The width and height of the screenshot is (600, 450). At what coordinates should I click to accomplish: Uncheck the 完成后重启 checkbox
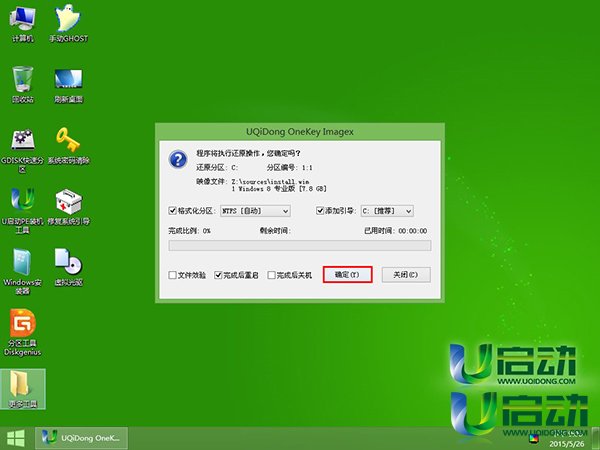point(218,275)
